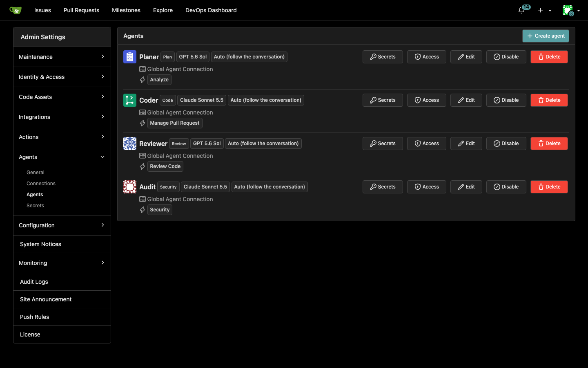Expand the Configuration section
The image size is (588, 368).
click(62, 225)
